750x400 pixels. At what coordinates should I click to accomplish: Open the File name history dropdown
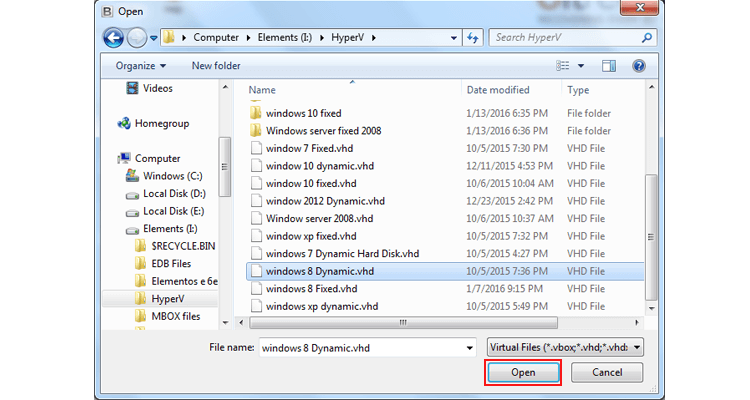470,348
